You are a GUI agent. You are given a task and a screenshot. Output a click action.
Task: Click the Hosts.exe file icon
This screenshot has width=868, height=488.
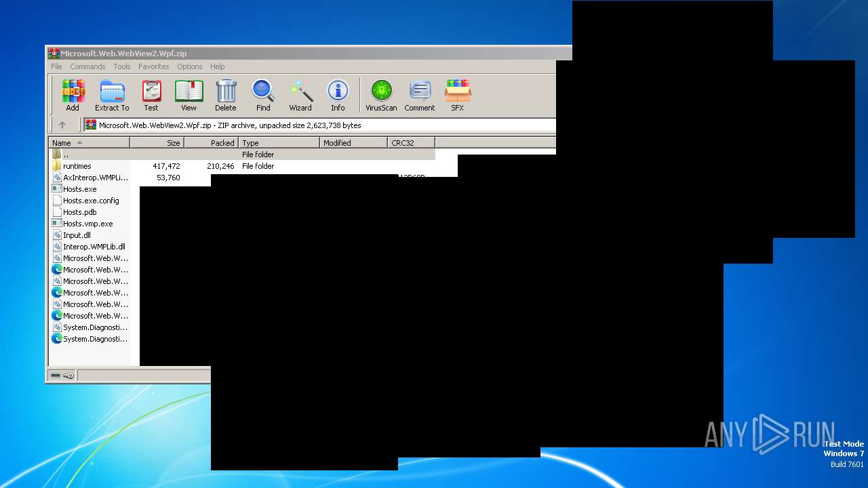click(57, 189)
